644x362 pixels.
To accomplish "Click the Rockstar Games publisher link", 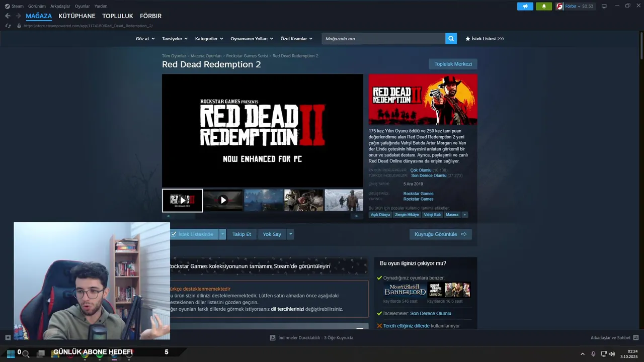I will pos(418,199).
